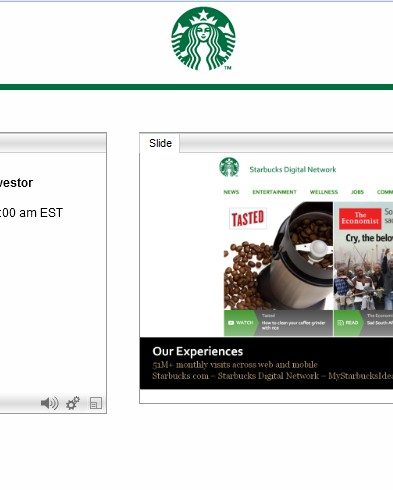The width and height of the screenshot is (393, 490).
Task: Click the layout window icon in player bar
Action: coord(96,403)
